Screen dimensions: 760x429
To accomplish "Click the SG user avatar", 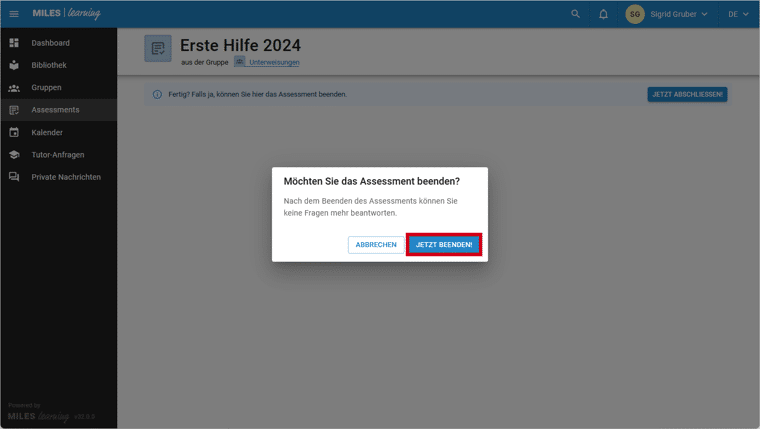I will point(635,14).
